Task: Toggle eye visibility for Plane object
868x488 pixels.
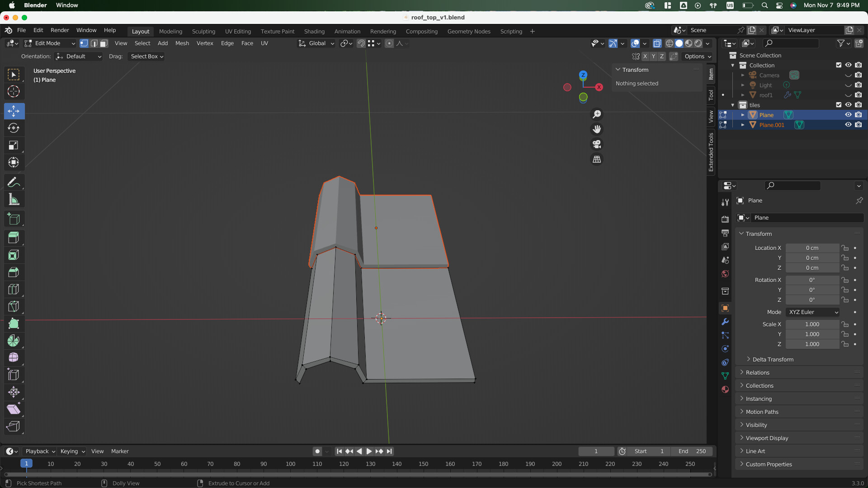Action: tap(848, 115)
